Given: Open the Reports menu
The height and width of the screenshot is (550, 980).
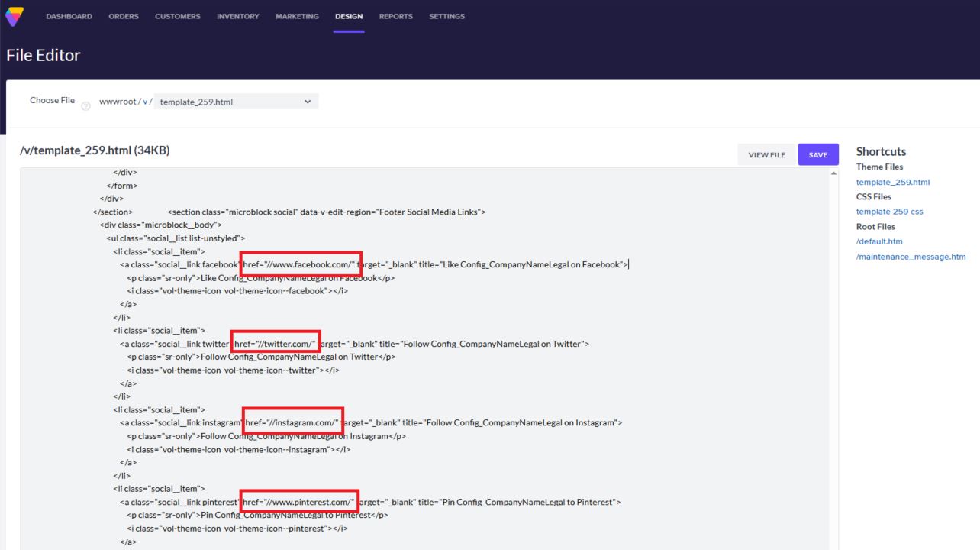Looking at the screenshot, I should 395,16.
